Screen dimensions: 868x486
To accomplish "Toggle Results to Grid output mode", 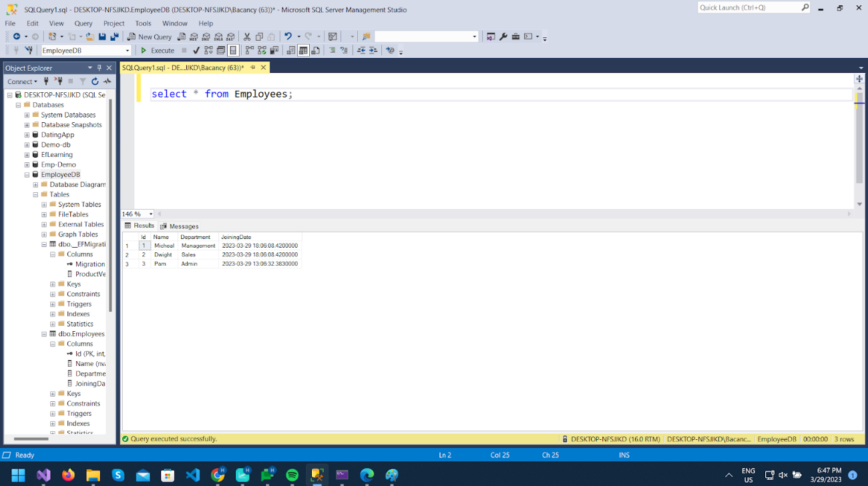I will click(303, 50).
